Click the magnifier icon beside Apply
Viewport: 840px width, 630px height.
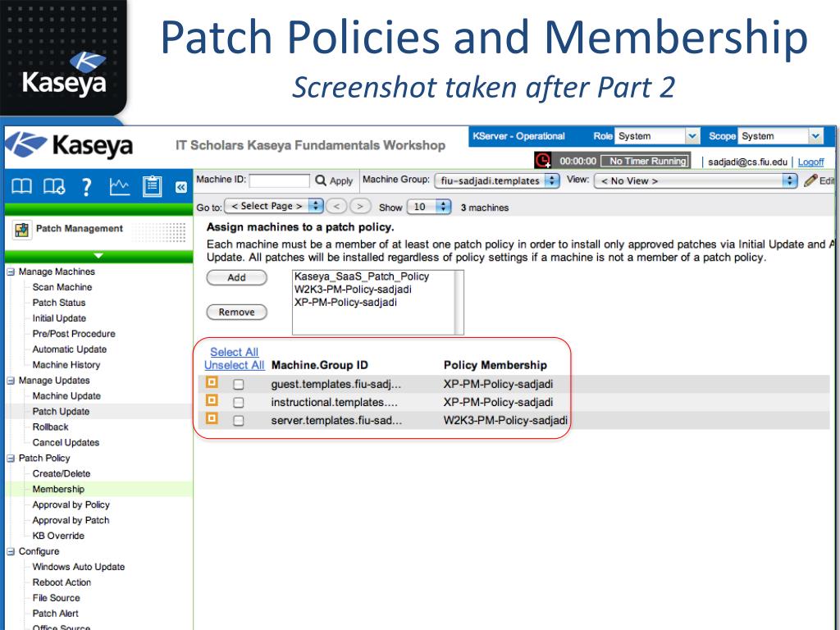click(321, 180)
